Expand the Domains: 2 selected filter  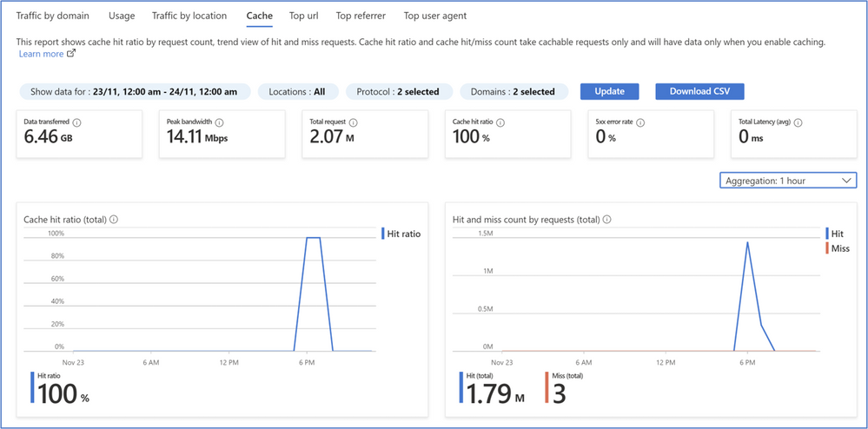512,91
